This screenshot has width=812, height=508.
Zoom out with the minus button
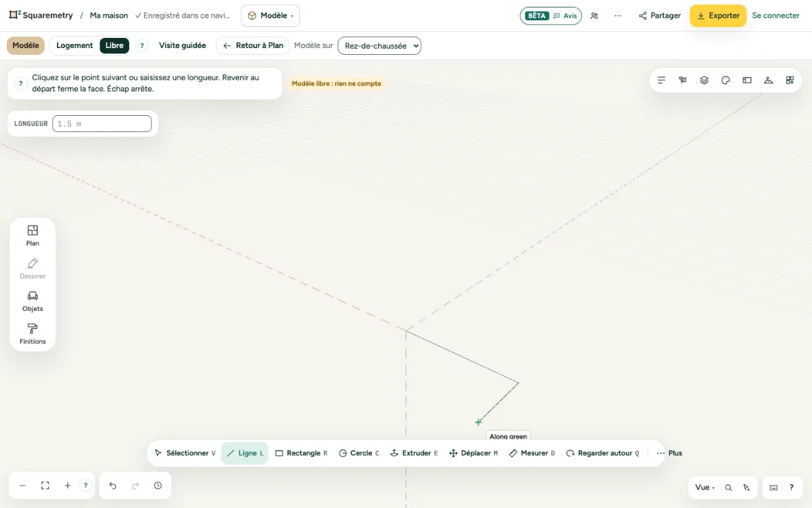click(22, 486)
